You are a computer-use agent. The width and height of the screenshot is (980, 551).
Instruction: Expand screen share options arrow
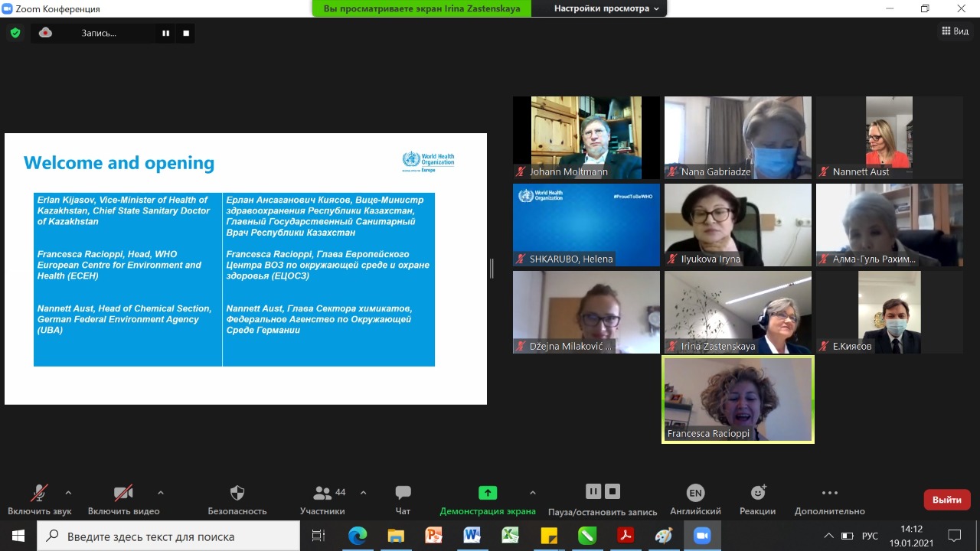coord(533,492)
